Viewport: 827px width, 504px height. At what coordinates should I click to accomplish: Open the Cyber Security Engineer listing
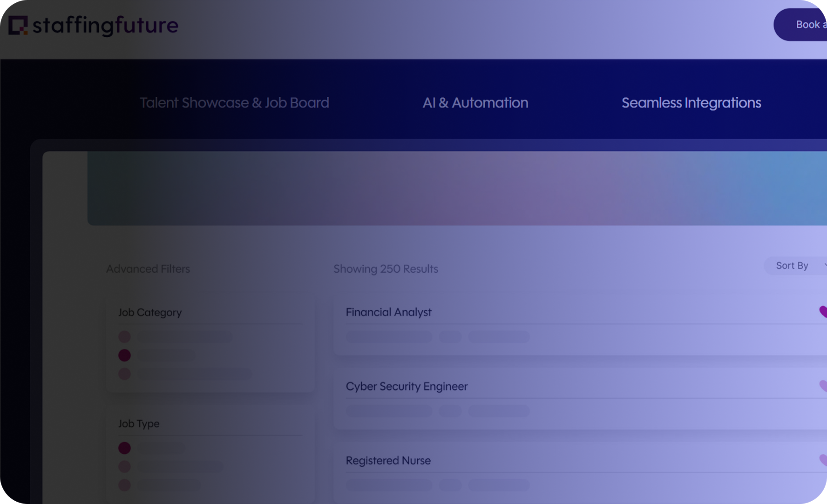(407, 386)
